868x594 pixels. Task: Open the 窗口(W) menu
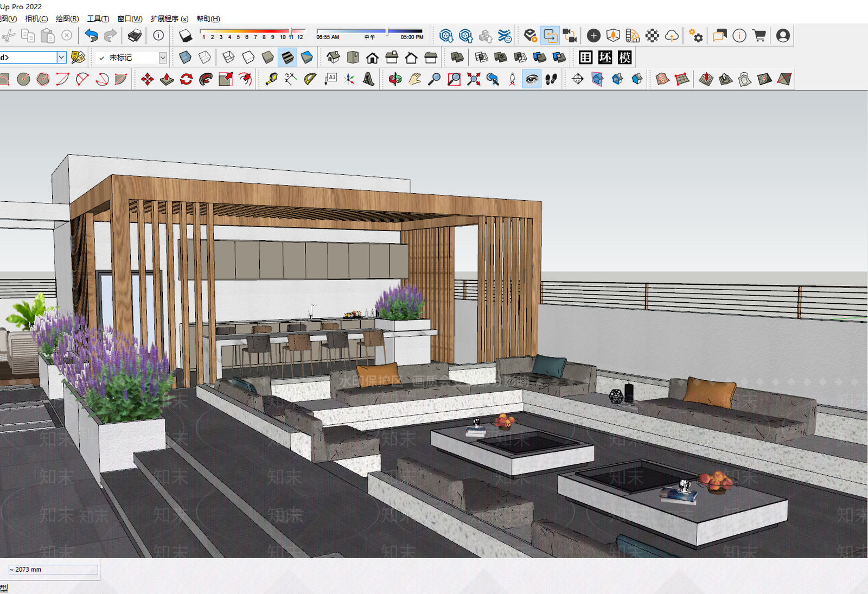point(130,18)
